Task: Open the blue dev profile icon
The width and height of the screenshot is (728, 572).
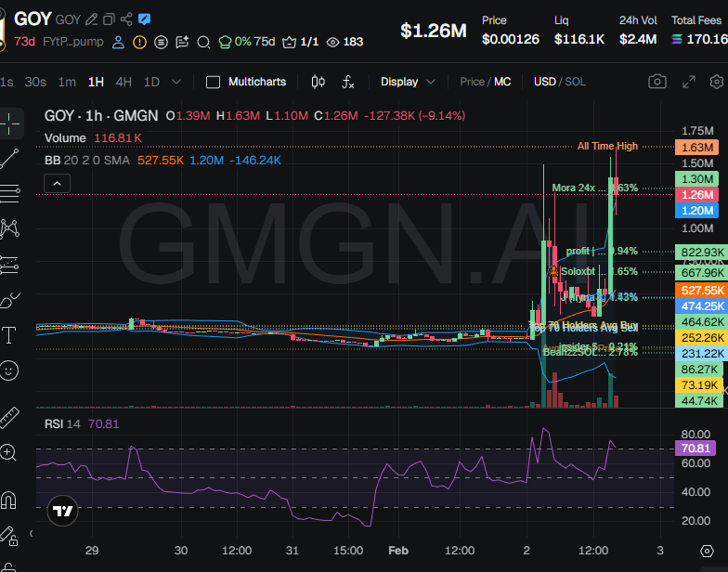Action: pyautogui.click(x=119, y=43)
